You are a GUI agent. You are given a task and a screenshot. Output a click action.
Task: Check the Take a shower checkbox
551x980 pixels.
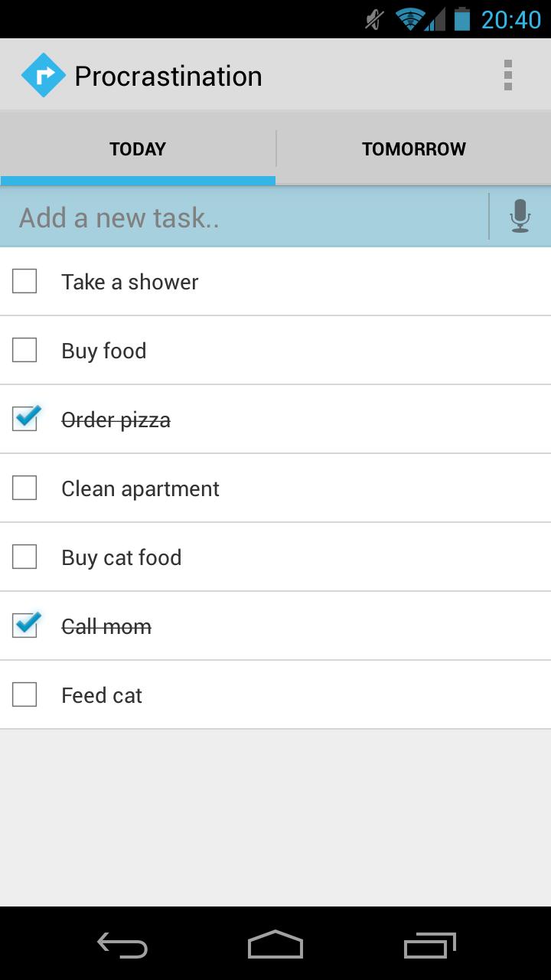[24, 281]
